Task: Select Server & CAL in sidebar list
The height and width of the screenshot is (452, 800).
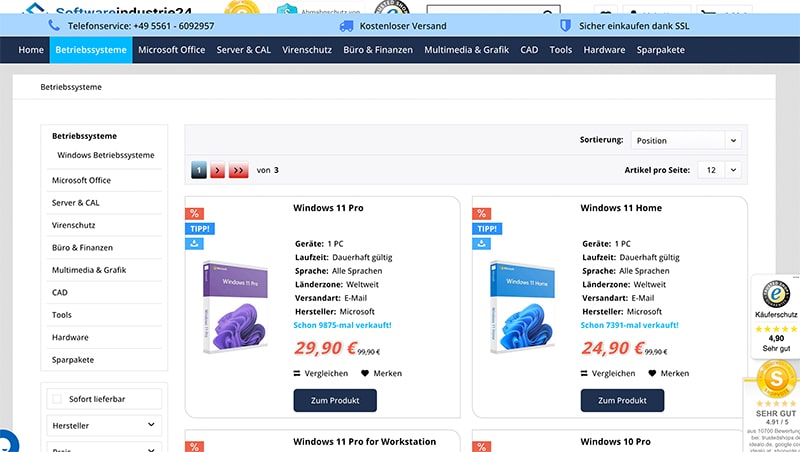Action: [76, 203]
